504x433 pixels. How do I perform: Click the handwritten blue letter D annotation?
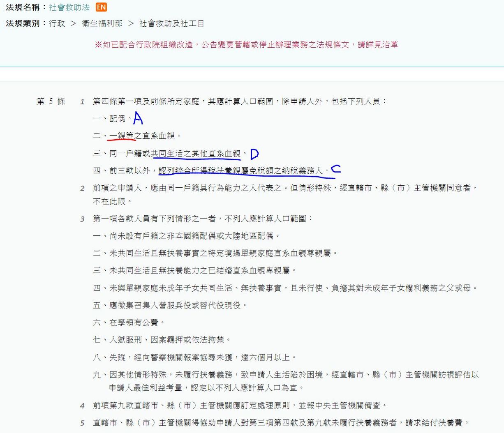point(254,154)
